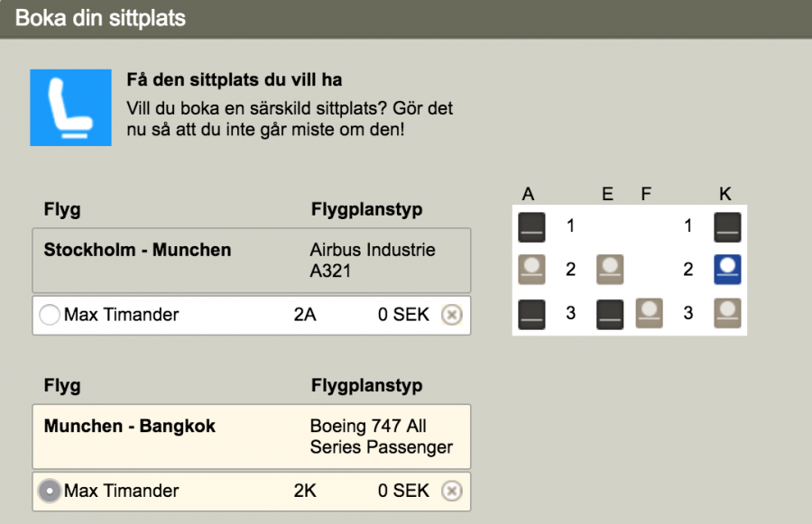The height and width of the screenshot is (524, 812).
Task: Pick available seat 3F in seat map
Action: (x=650, y=314)
